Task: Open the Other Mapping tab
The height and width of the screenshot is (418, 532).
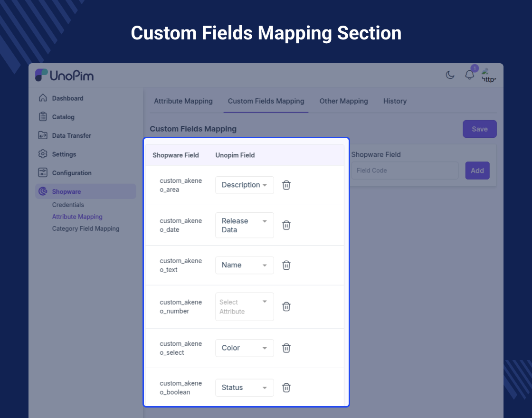Action: click(x=344, y=101)
